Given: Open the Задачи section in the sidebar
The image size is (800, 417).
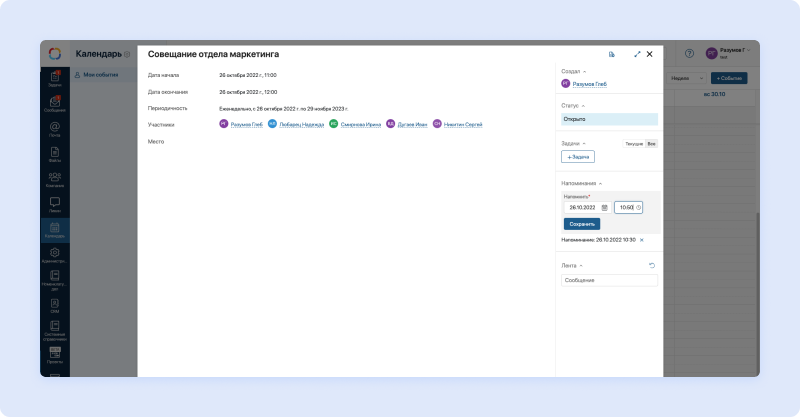Looking at the screenshot, I should point(55,80).
